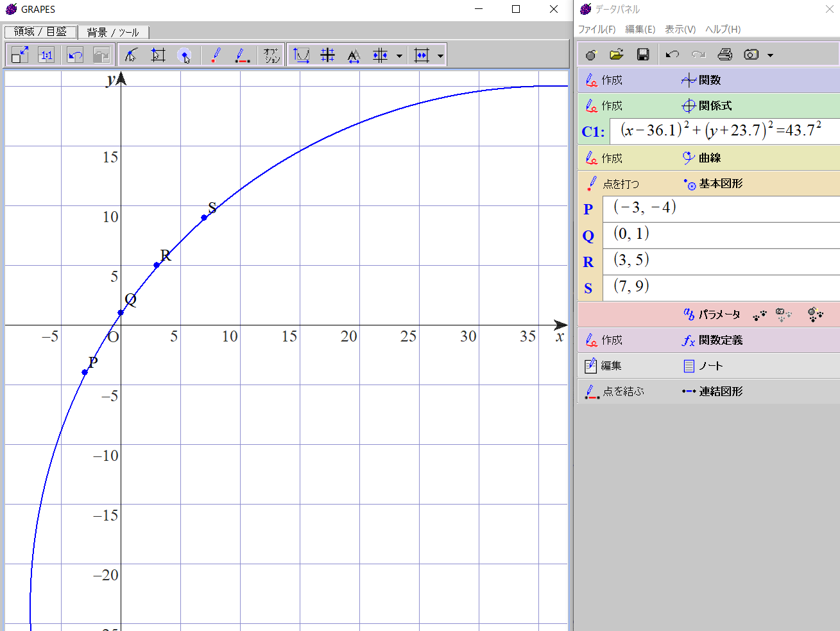Click point Q label in data panel
This screenshot has width=840, height=631.
(588, 236)
